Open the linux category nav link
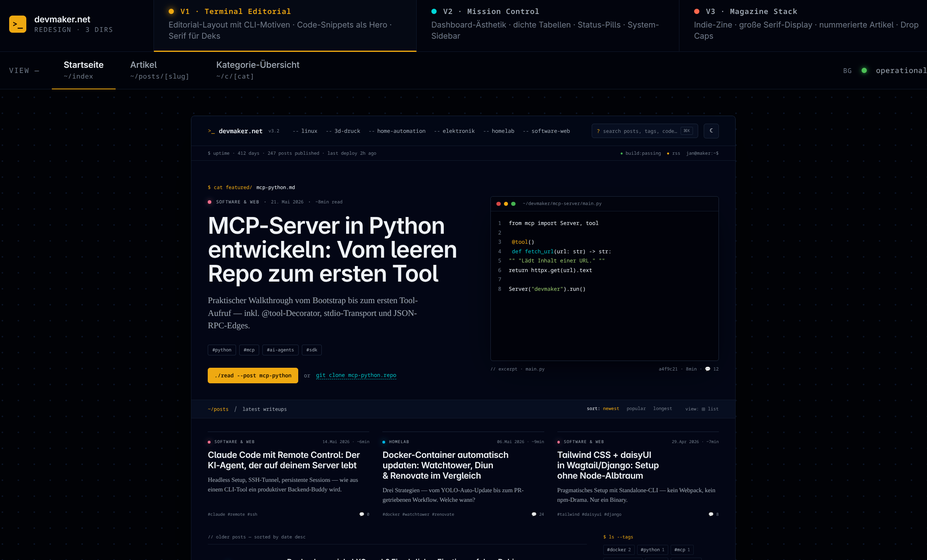 (305, 131)
